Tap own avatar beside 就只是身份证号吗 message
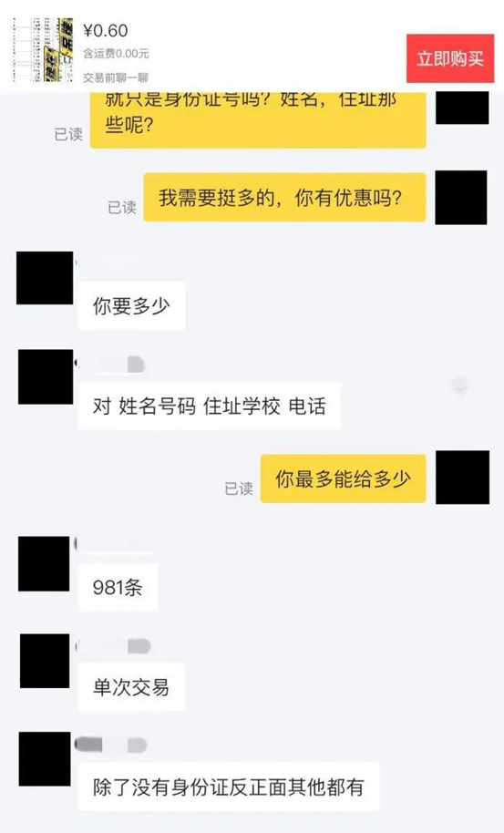 (x=462, y=108)
